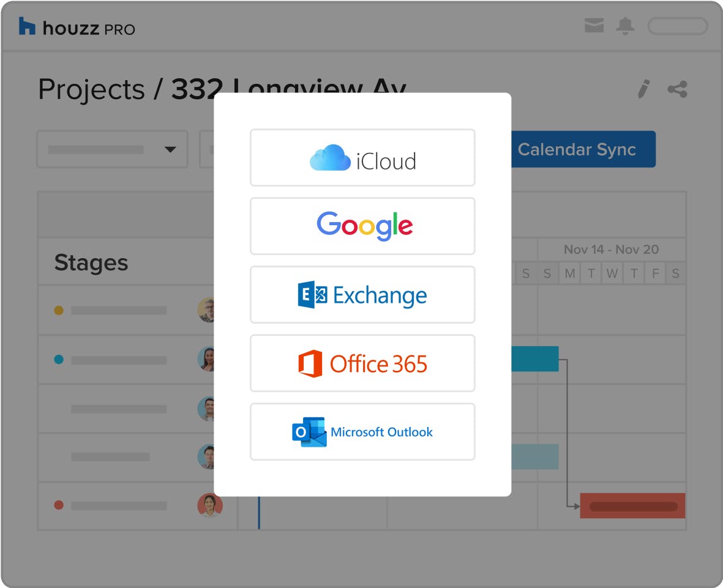Open the Houzz Pro logo home

77,28
